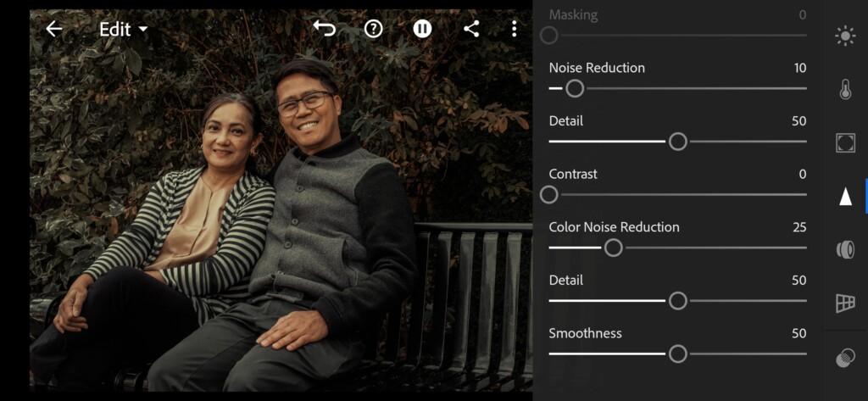Click the Noise Reduction label
Viewport: 868px width, 401px height.
coord(597,68)
